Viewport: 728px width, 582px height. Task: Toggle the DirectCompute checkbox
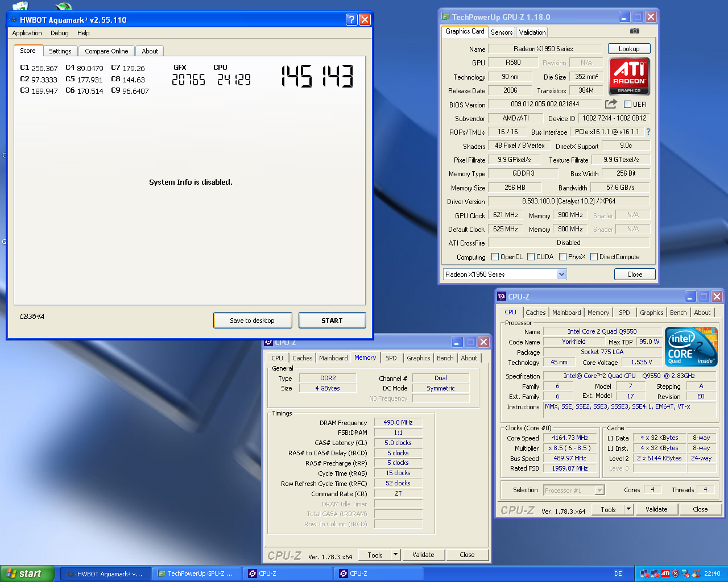pos(594,257)
